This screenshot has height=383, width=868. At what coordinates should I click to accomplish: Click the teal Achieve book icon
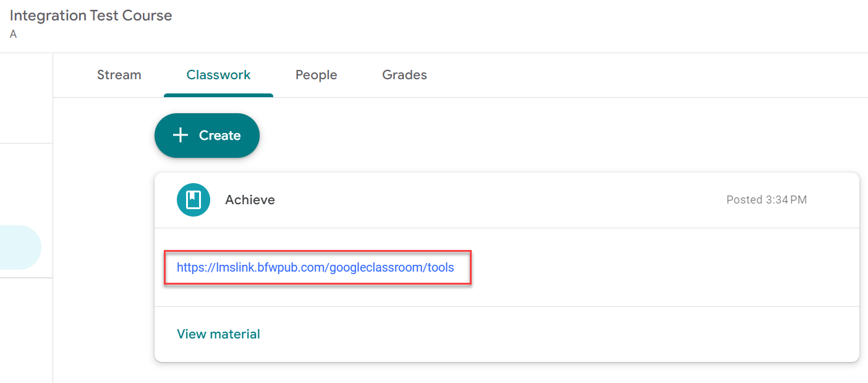[x=194, y=199]
